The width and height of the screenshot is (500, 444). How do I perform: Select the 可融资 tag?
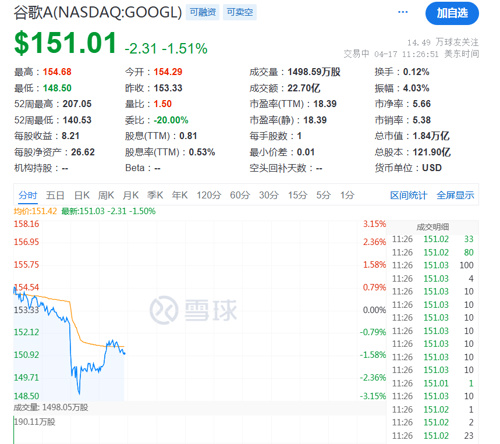click(x=203, y=12)
